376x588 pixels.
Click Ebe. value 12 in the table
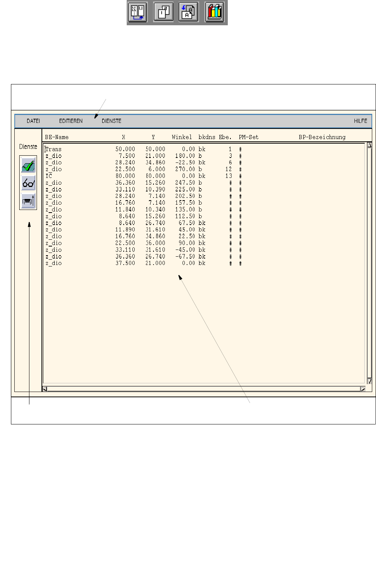click(229, 169)
